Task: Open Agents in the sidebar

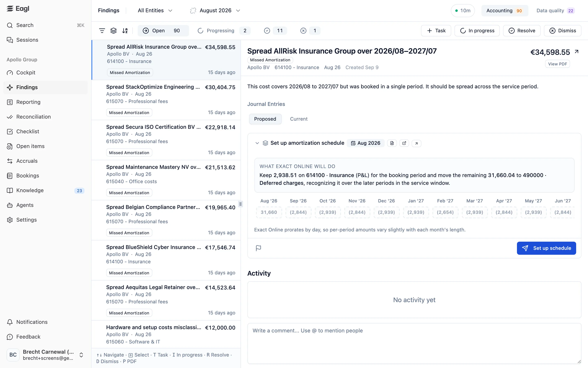Action: pyautogui.click(x=46, y=205)
